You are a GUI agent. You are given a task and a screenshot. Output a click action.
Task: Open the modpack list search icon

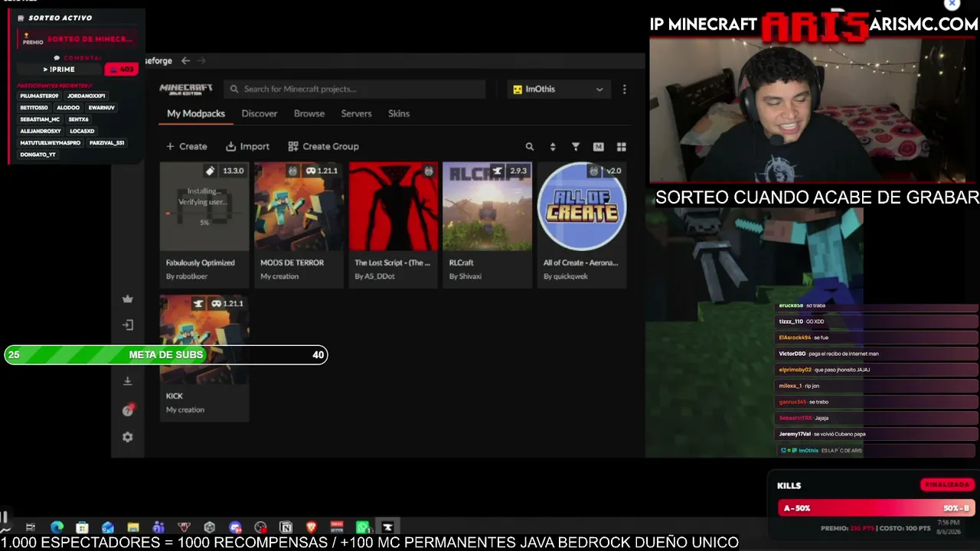click(529, 146)
